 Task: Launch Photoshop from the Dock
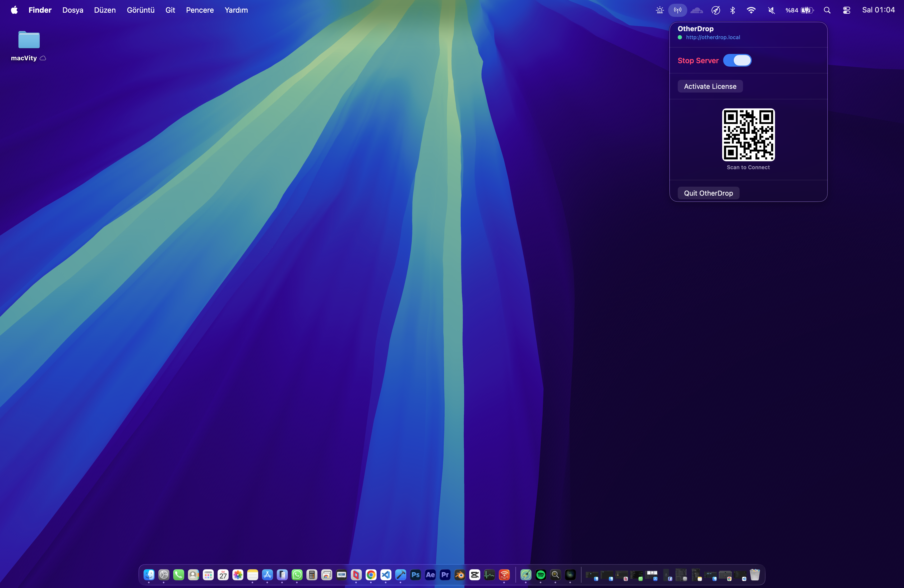(x=415, y=575)
